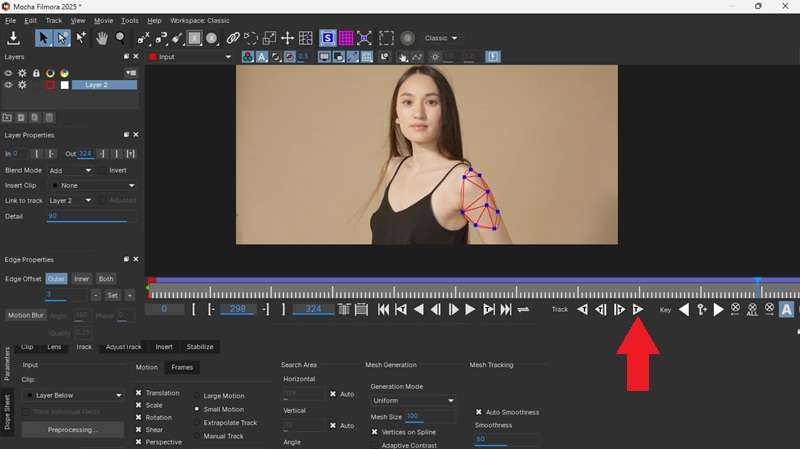Open the Movie menu
The image size is (800, 449).
click(x=104, y=20)
